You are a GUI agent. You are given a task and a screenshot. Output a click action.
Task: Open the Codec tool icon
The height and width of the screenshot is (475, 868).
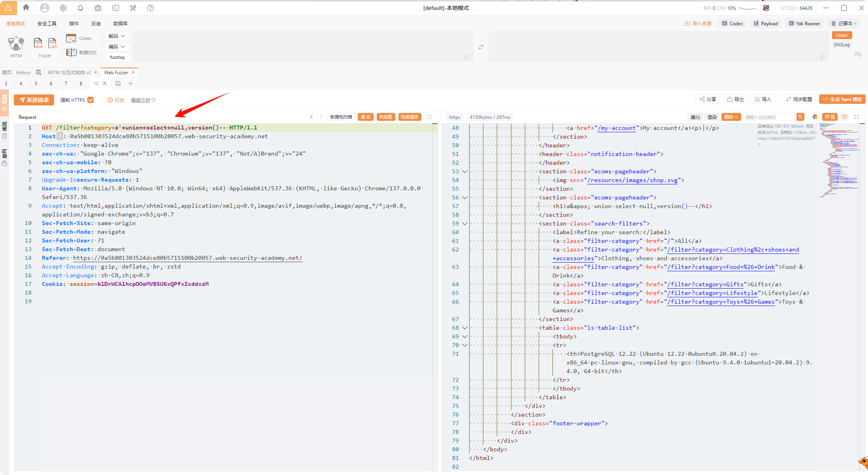[x=71, y=38]
